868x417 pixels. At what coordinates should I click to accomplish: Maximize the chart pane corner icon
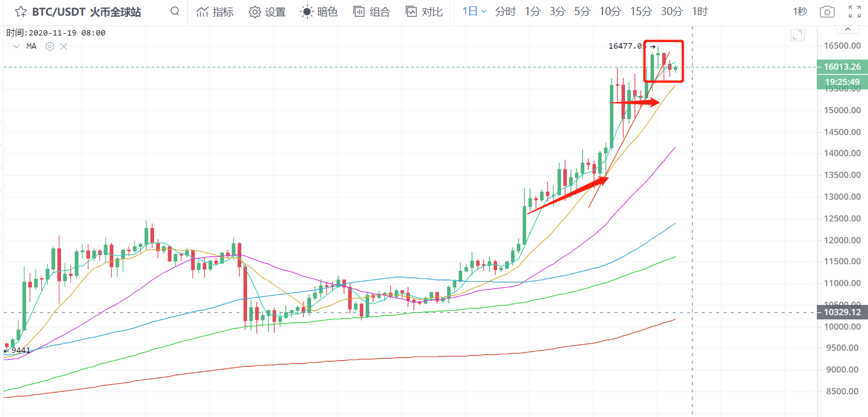(x=798, y=35)
